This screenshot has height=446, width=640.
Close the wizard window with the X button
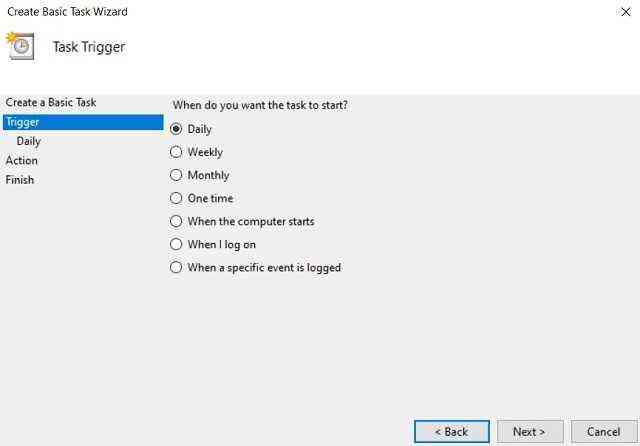(x=624, y=12)
